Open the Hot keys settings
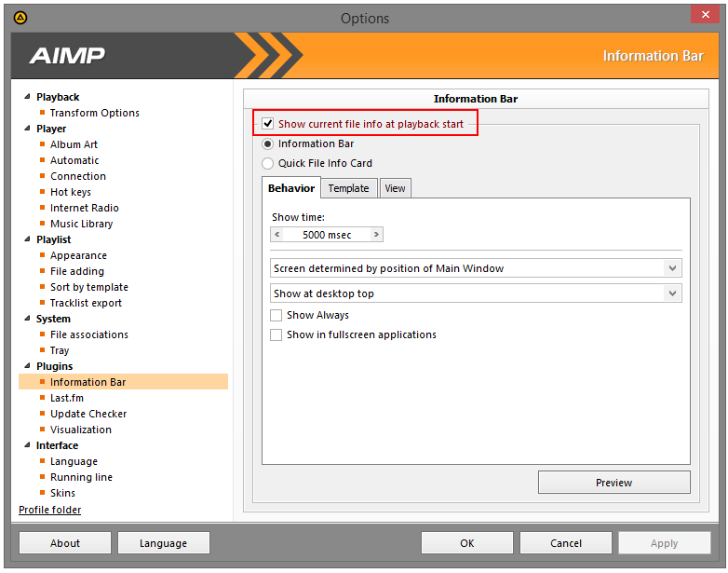The image size is (728, 573). pyautogui.click(x=71, y=192)
